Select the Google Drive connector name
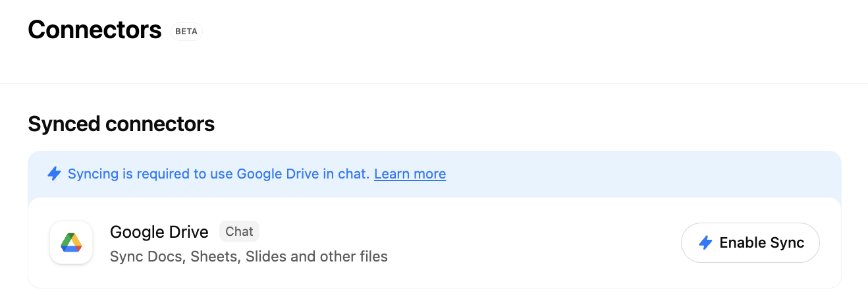The width and height of the screenshot is (868, 303). (159, 232)
